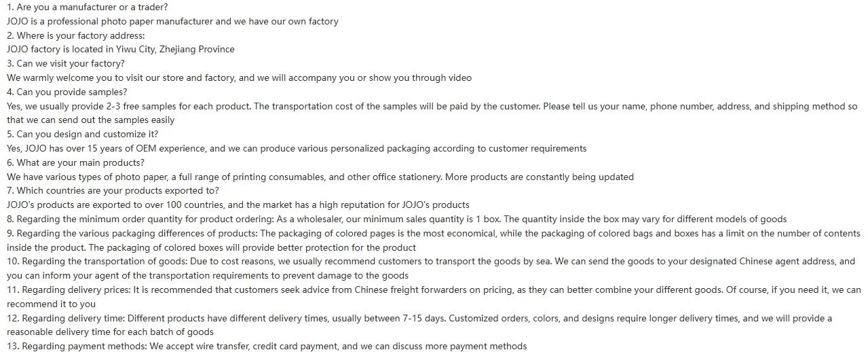This screenshot has width=868, height=352.
Task: Click the 15 years of OEM experience answer
Action: 297,148
